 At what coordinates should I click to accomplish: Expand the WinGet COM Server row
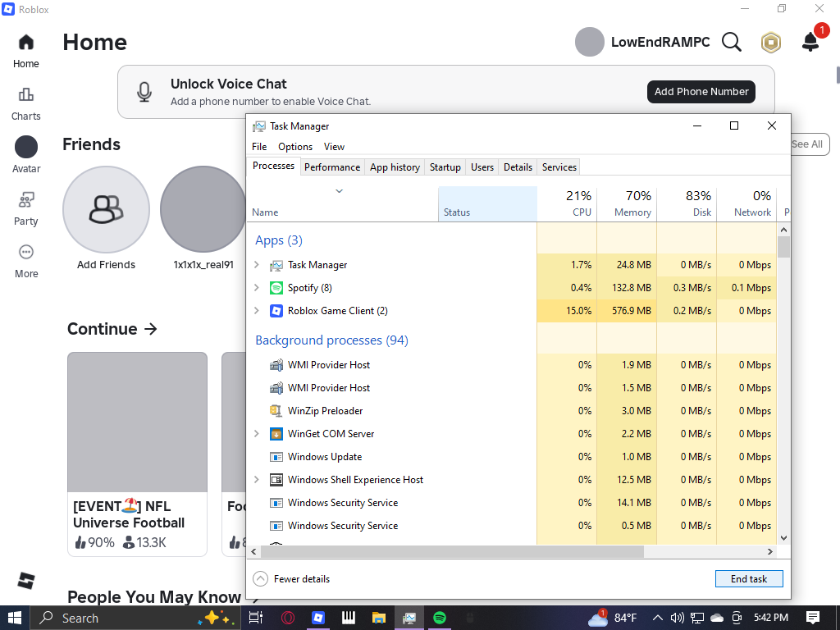coord(257,434)
